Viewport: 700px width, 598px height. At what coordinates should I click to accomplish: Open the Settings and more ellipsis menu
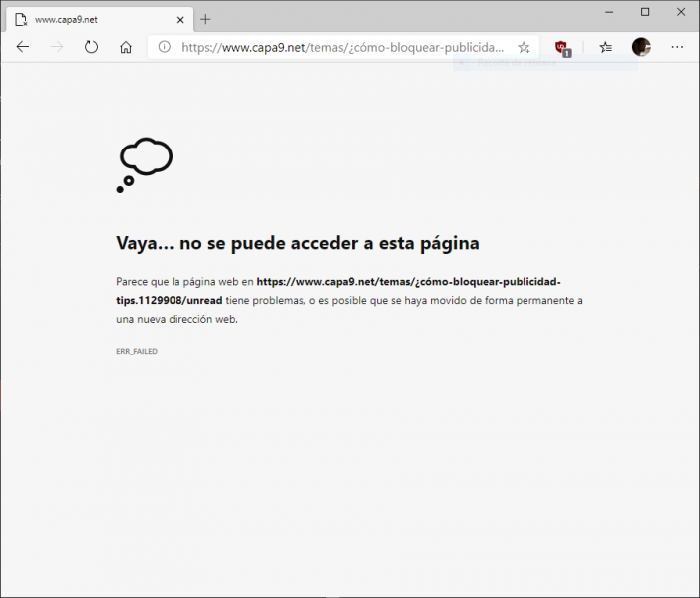pos(677,47)
